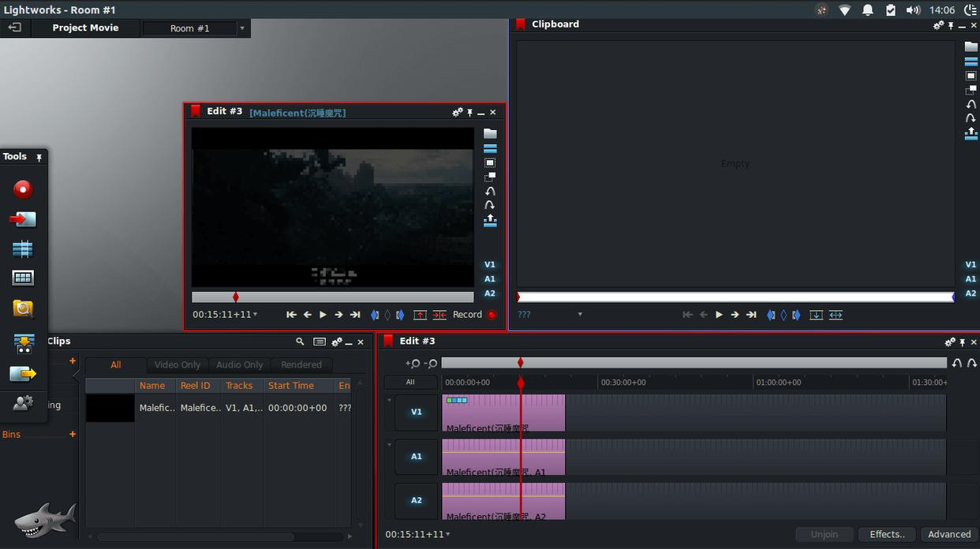The height and width of the screenshot is (549, 980).
Task: Open the Search tool in Tools panel
Action: [x=23, y=308]
